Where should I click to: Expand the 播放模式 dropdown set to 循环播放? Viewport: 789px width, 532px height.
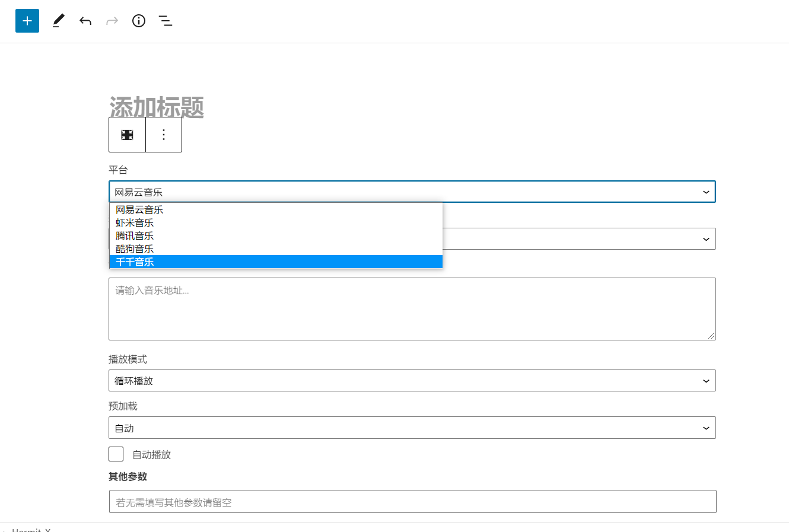pos(412,381)
